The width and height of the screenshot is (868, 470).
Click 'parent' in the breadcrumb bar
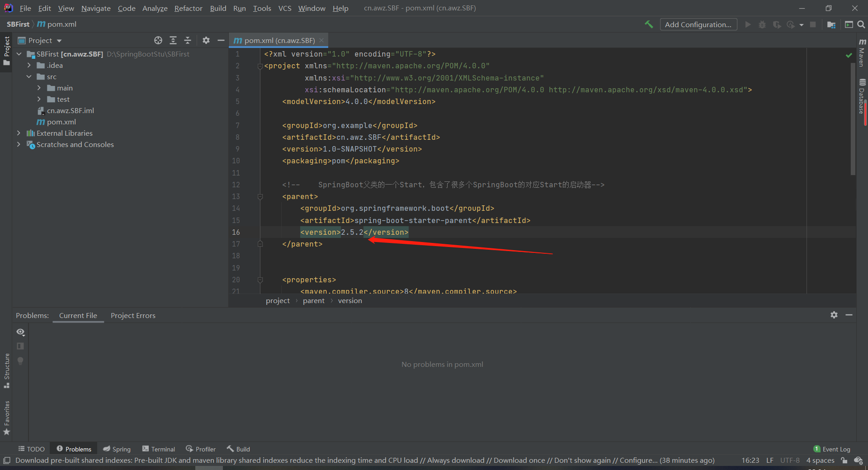point(313,301)
